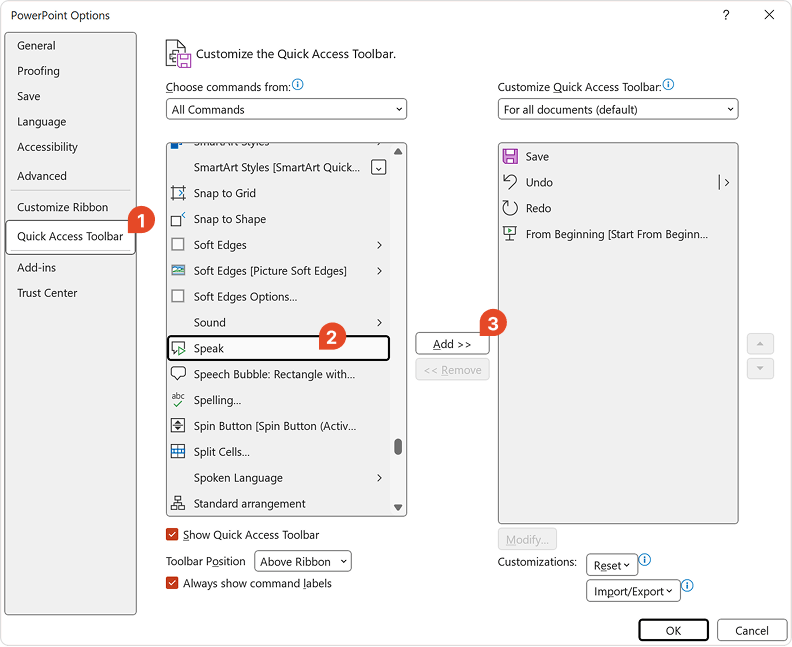Image resolution: width=792 pixels, height=647 pixels.
Task: Expand the SmartArt Styles gallery arrow
Action: pos(379,167)
